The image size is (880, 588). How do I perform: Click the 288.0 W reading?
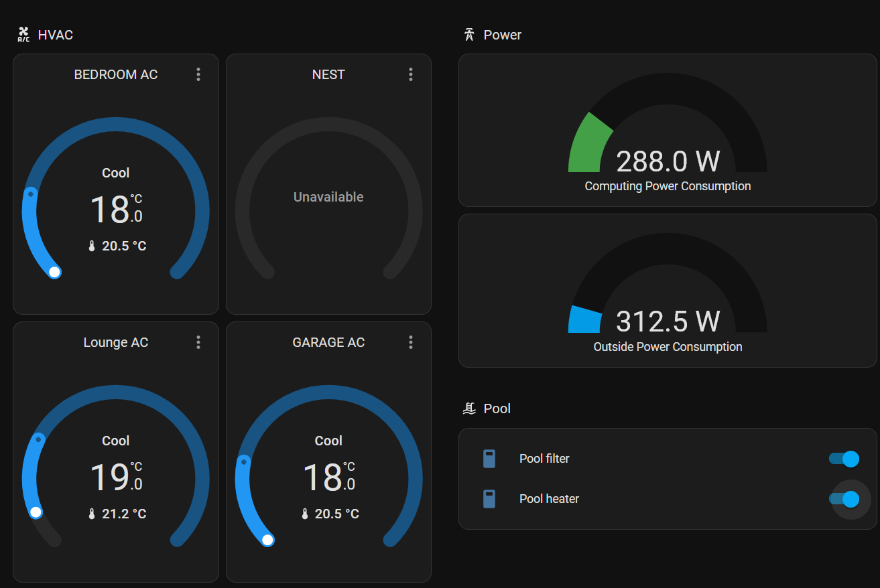point(668,161)
